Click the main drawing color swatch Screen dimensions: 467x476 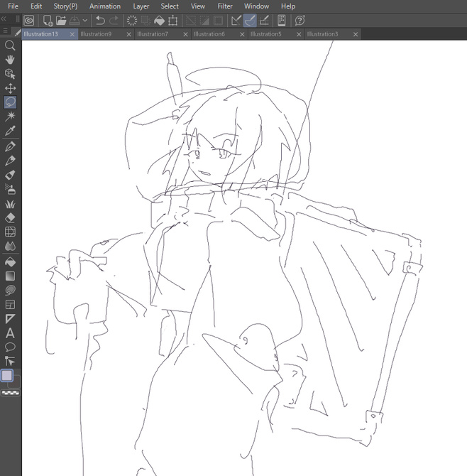7,376
